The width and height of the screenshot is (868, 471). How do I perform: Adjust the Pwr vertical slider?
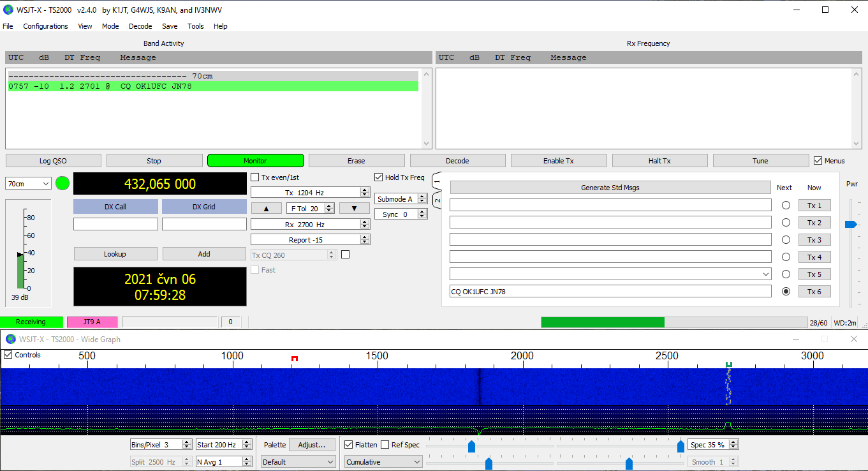click(850, 225)
